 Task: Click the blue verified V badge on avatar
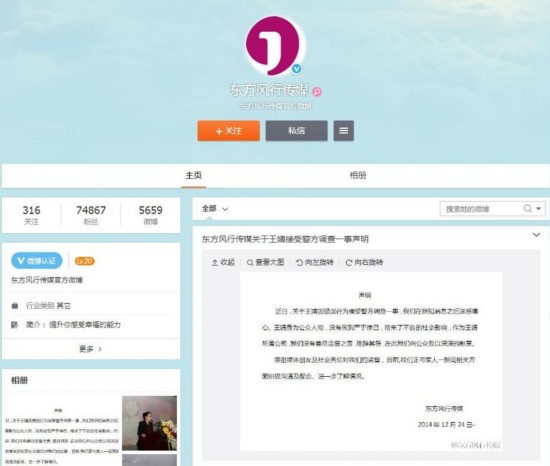coord(297,69)
